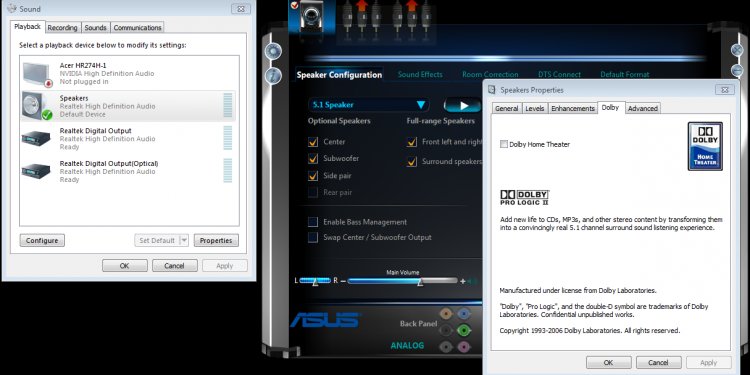Open the Set Default dropdown arrow

184,240
